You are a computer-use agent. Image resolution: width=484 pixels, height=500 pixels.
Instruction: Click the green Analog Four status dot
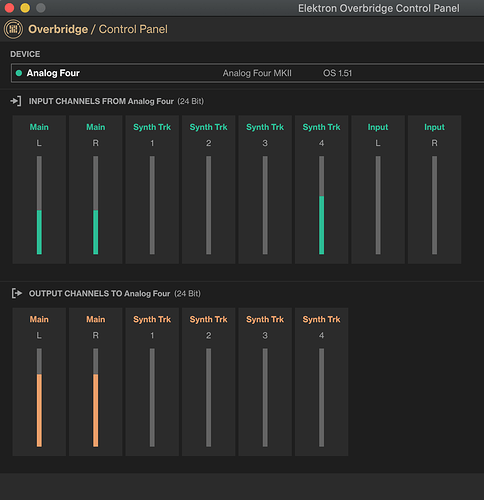19,73
